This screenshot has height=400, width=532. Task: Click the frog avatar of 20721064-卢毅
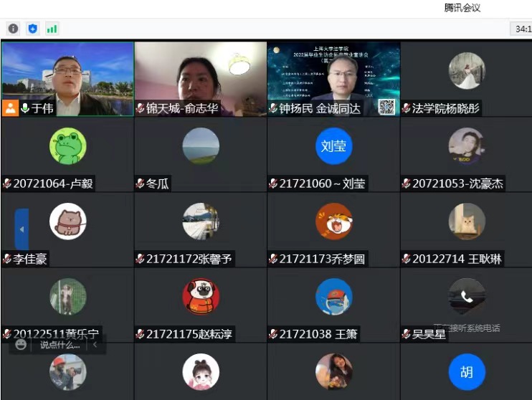[x=68, y=146]
